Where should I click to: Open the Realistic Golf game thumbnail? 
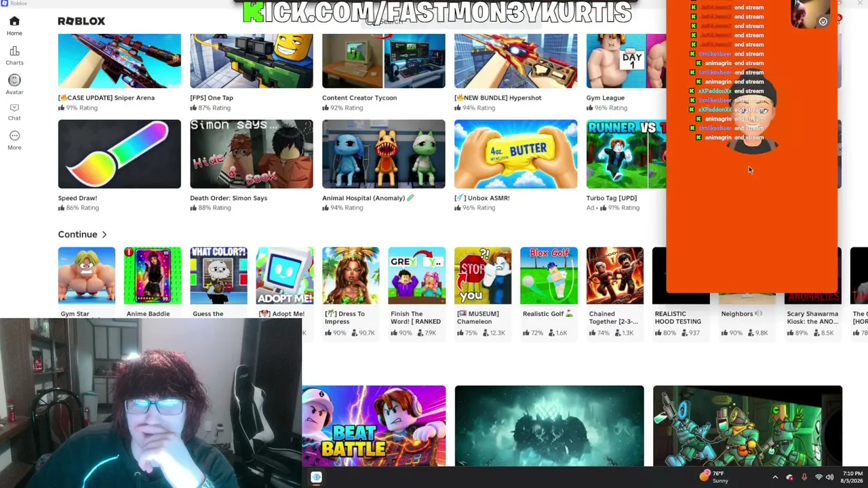[549, 276]
